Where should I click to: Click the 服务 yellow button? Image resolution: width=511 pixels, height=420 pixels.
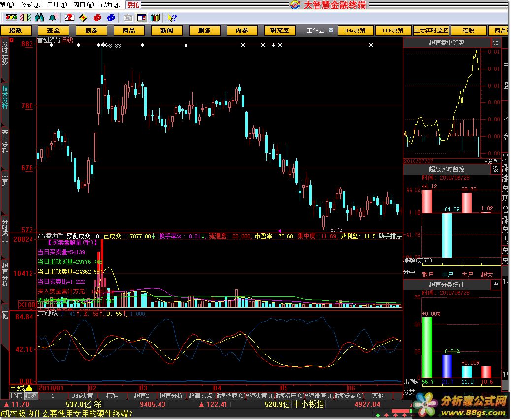coord(204,31)
